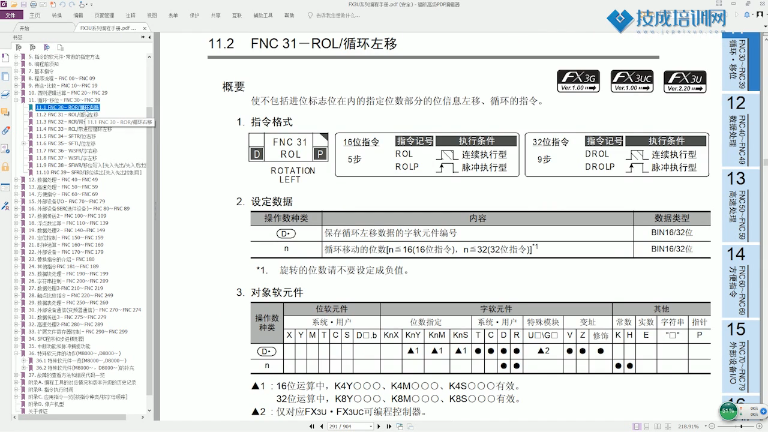Click the new bookmark page icon
The width and height of the screenshot is (768, 432).
pos(61,48)
